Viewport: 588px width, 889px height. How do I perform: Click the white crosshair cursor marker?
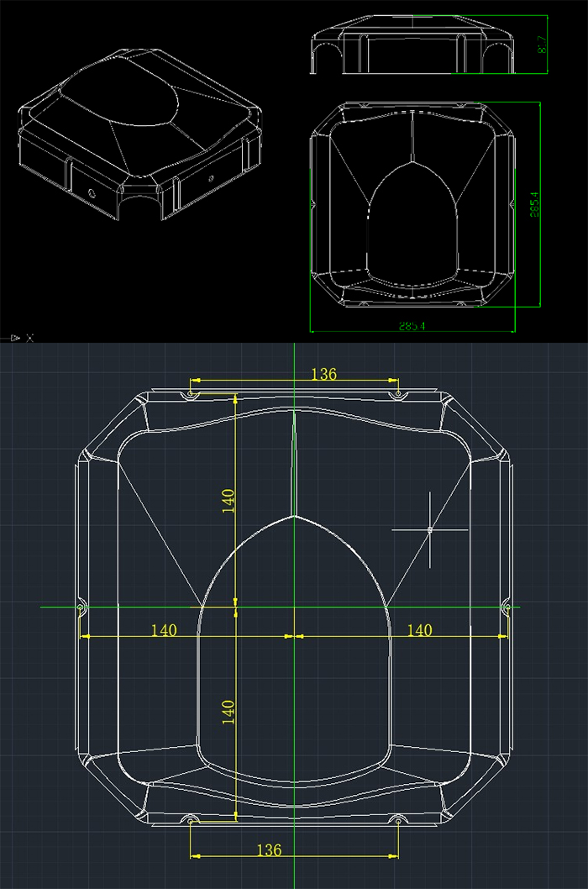[x=429, y=529]
